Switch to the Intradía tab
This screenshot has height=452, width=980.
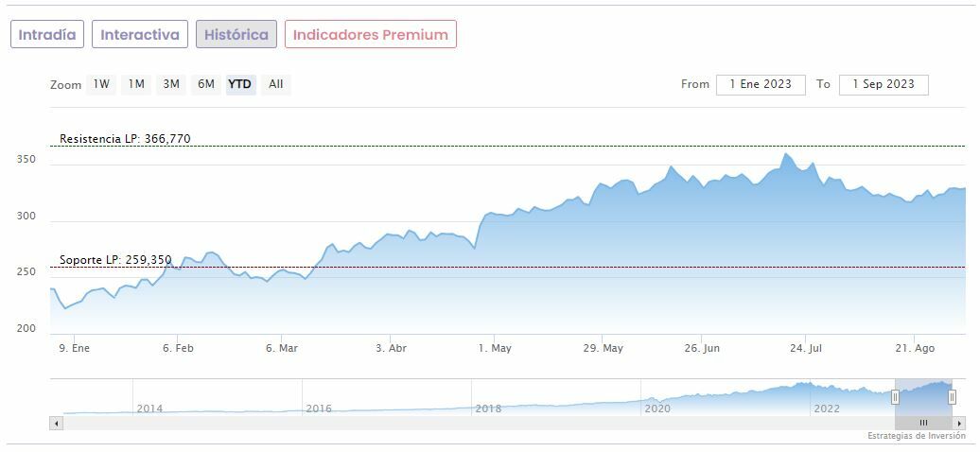[x=47, y=35]
